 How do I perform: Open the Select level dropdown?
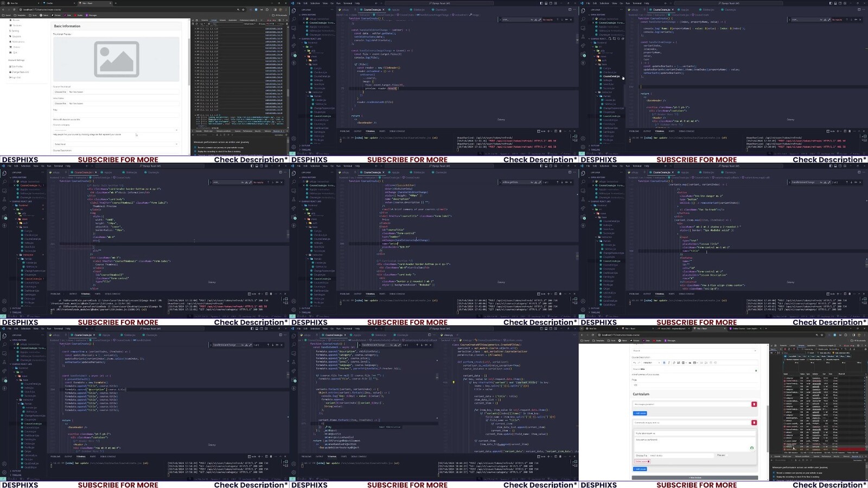[x=116, y=144]
